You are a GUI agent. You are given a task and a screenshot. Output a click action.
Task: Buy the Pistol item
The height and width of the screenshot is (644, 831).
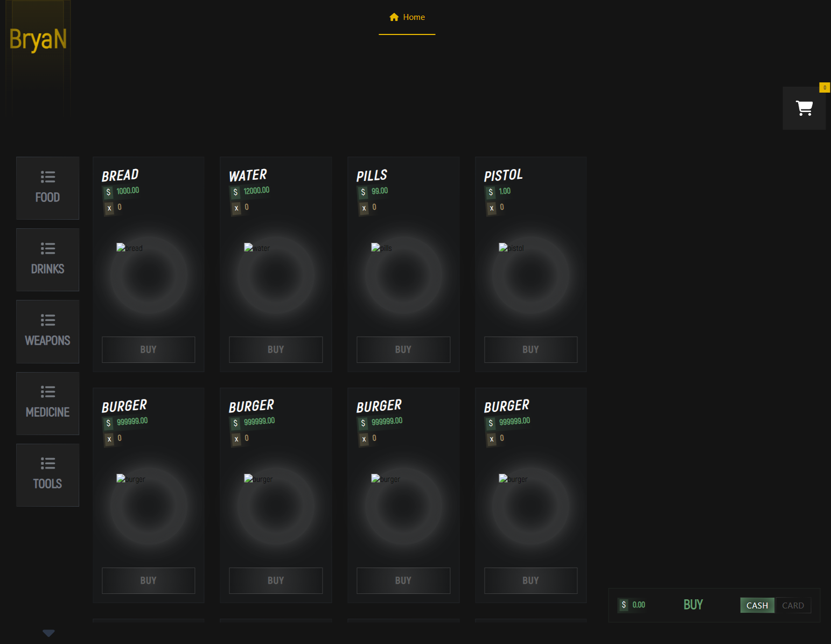pyautogui.click(x=530, y=349)
